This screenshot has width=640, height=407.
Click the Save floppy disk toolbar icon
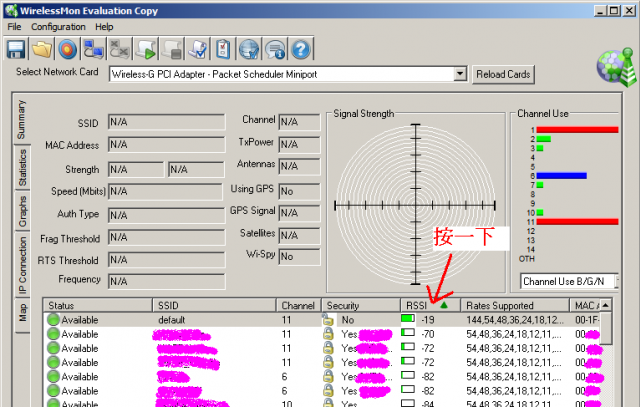pyautogui.click(x=16, y=49)
